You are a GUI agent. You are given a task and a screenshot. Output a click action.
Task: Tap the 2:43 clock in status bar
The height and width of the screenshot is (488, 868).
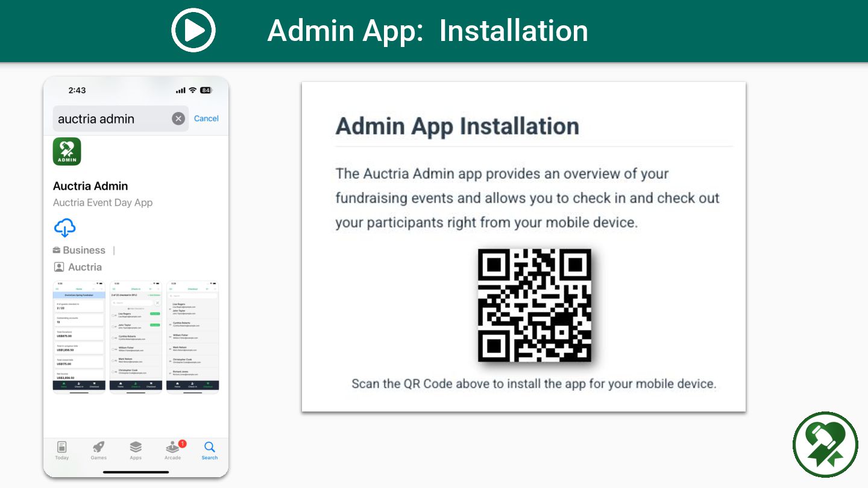coord(77,90)
